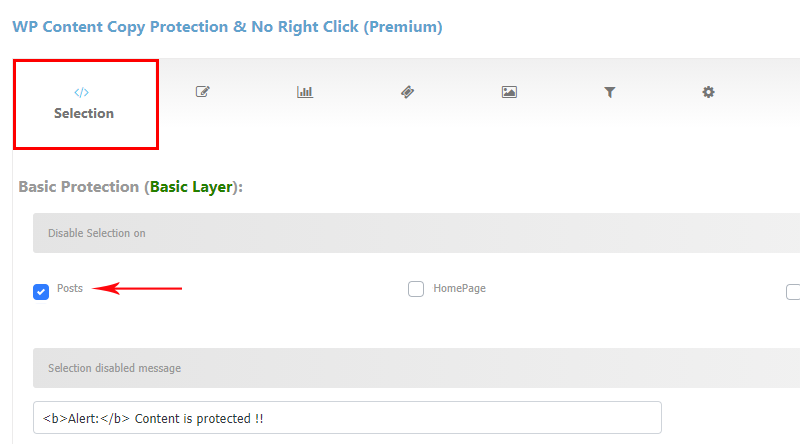Click the Posts label text
800x444 pixels.
pyautogui.click(x=70, y=288)
